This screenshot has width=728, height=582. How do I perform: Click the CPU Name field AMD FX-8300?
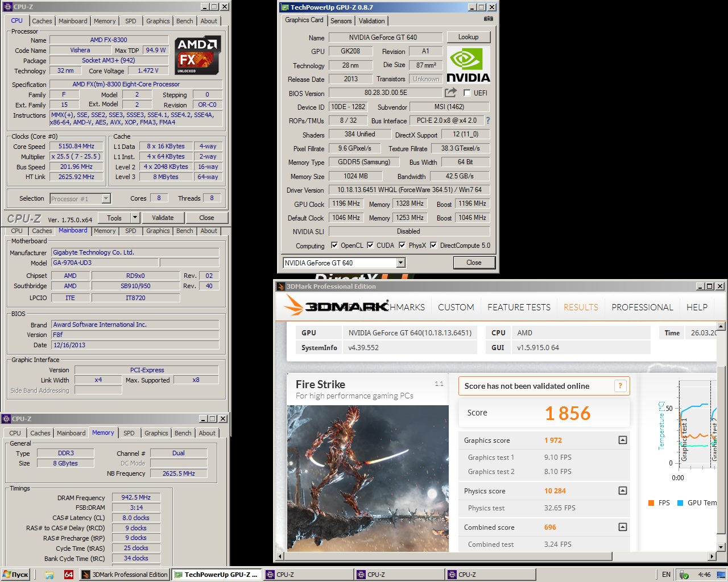tap(109, 40)
